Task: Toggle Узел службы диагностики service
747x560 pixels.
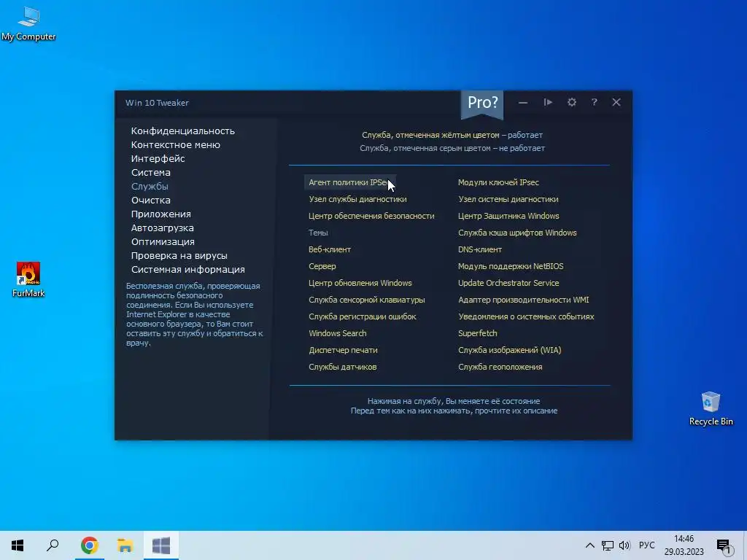Action: coord(357,199)
